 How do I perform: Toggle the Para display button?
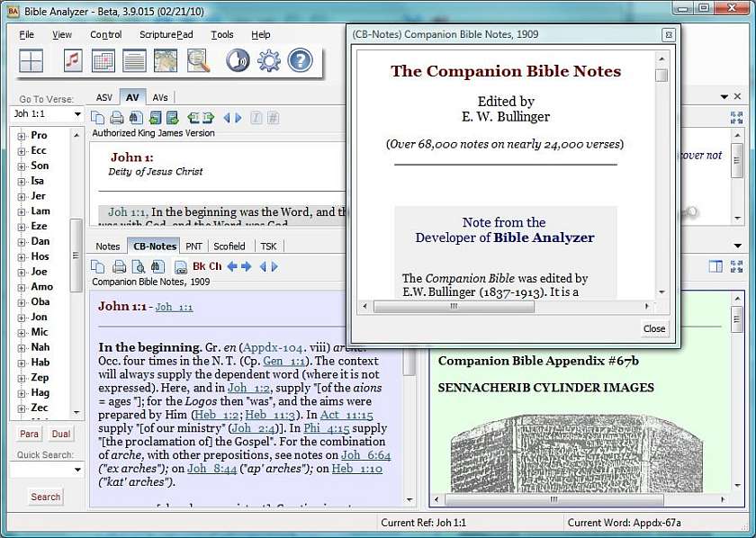[29, 434]
